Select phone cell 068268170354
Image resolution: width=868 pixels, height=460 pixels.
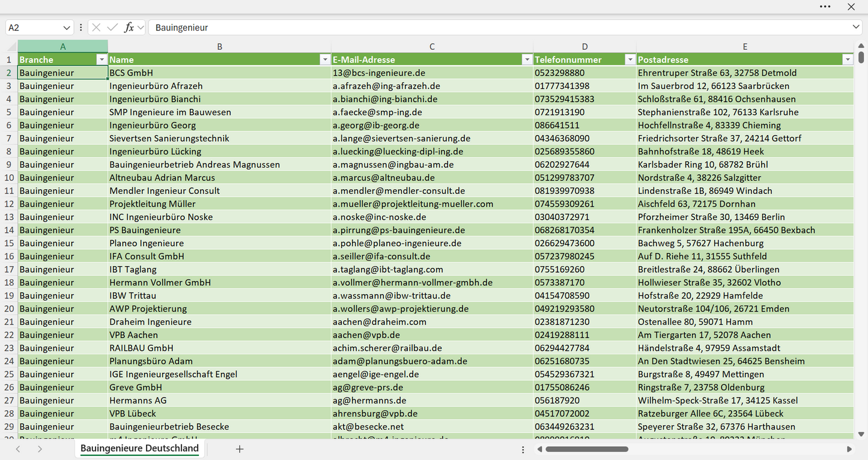[585, 230]
